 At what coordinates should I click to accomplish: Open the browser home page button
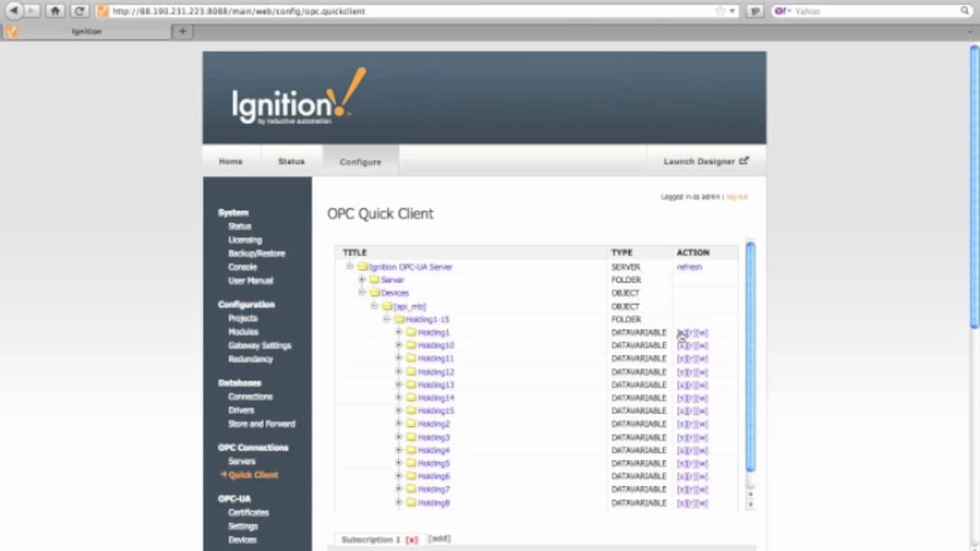click(55, 11)
